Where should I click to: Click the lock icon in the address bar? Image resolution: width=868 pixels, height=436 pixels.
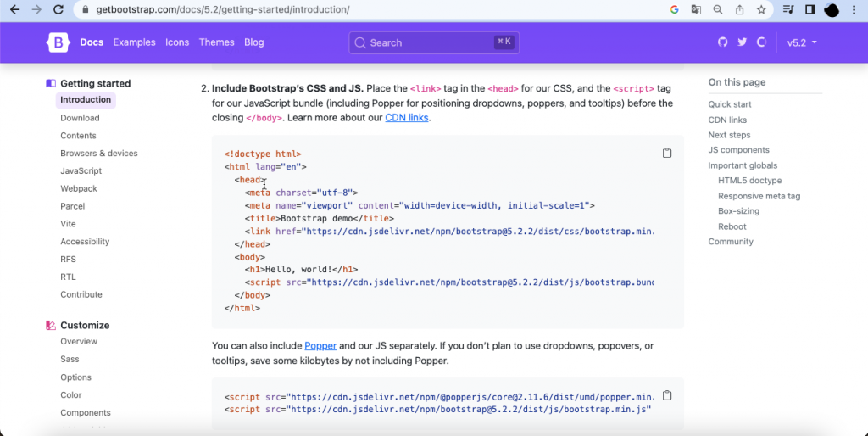86,9
